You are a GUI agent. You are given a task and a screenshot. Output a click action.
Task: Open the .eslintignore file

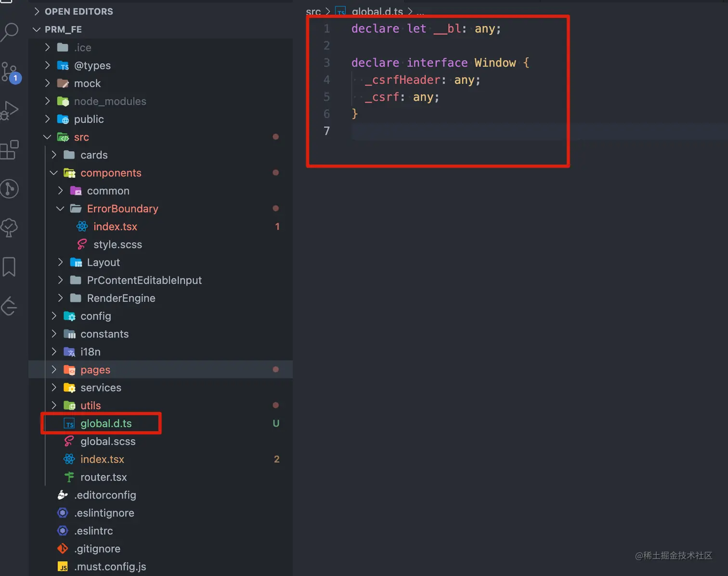click(104, 513)
